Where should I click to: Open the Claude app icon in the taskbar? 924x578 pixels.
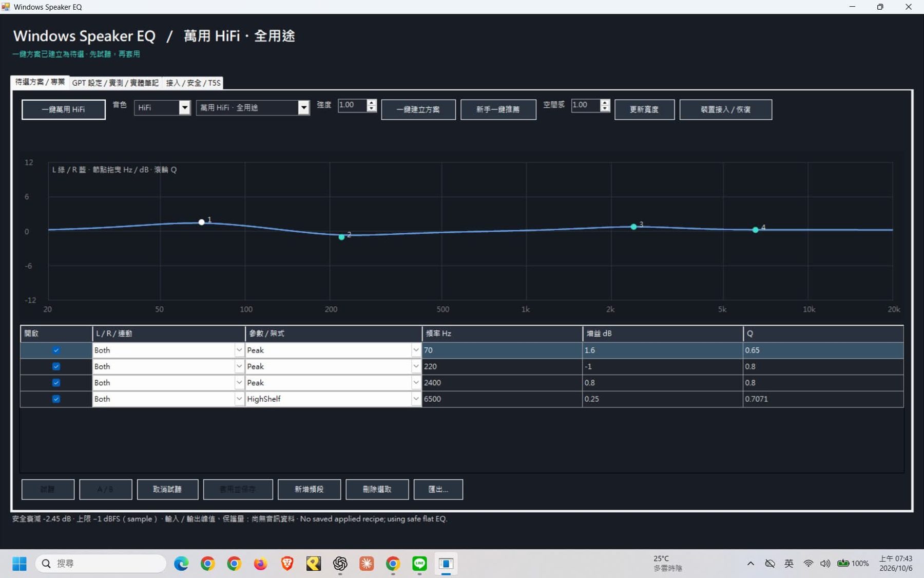point(367,564)
